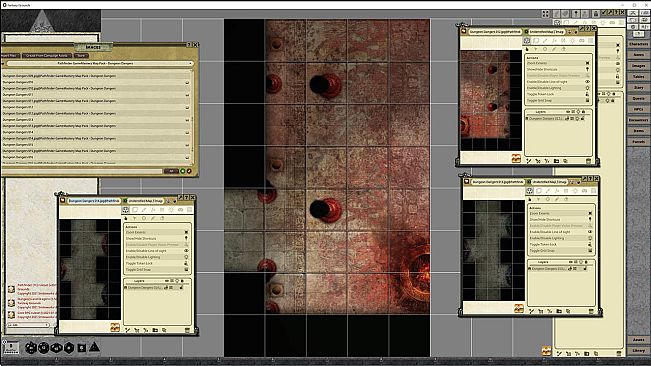Screen dimensions: 651x366
Task: Select the mask tool in upper-right map window
Action: 582,41
